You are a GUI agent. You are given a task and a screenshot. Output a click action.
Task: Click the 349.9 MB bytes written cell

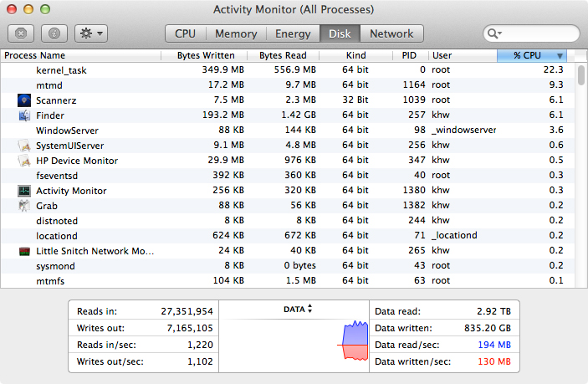tap(222, 69)
